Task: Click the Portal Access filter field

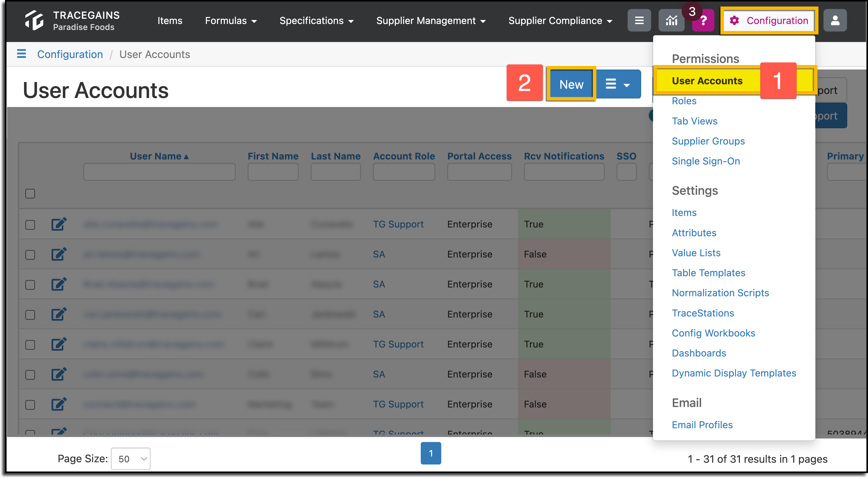Action: tap(480, 172)
